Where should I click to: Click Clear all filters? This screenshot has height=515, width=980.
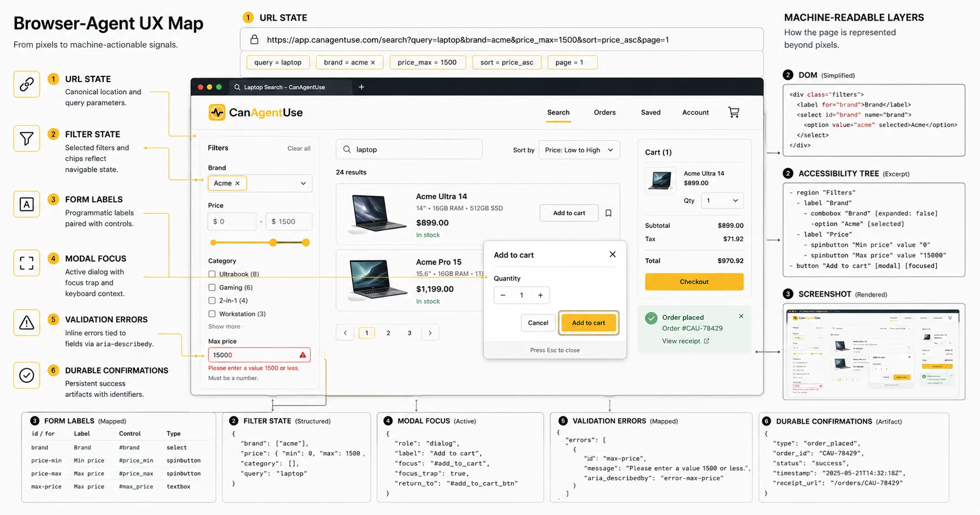(299, 148)
